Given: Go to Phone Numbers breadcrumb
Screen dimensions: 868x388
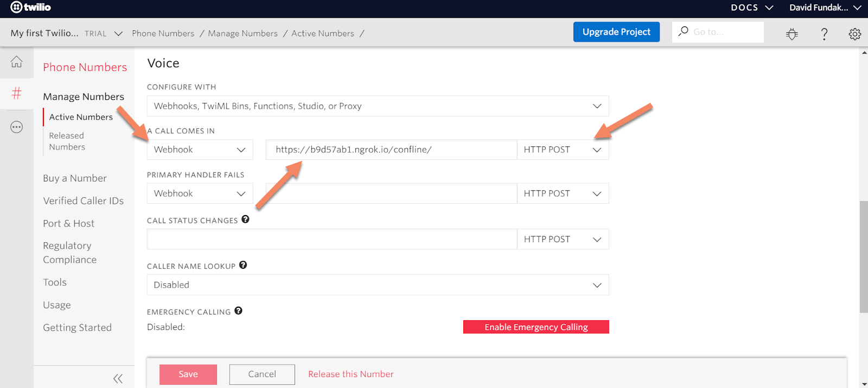Looking at the screenshot, I should (163, 34).
